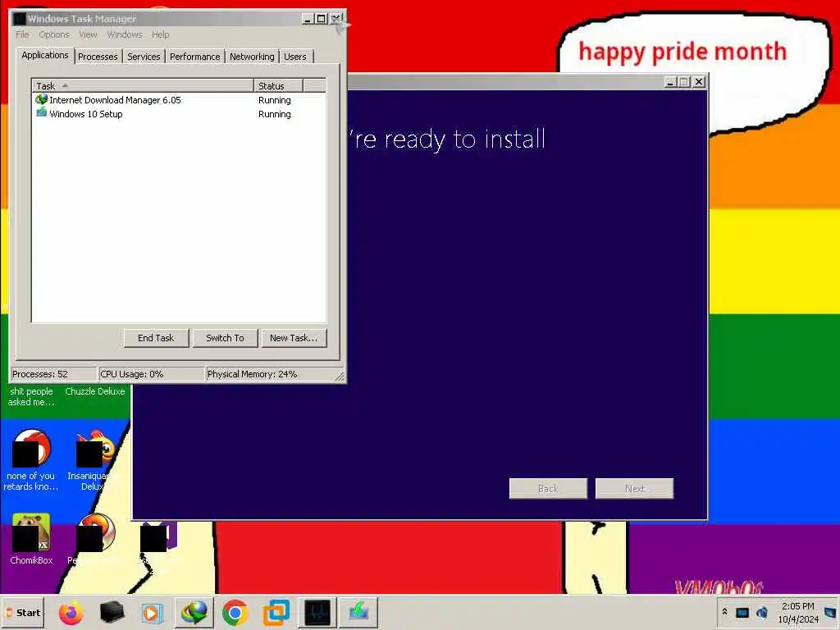Switch to the Applications tab
This screenshot has height=630, width=840.
pos(45,55)
